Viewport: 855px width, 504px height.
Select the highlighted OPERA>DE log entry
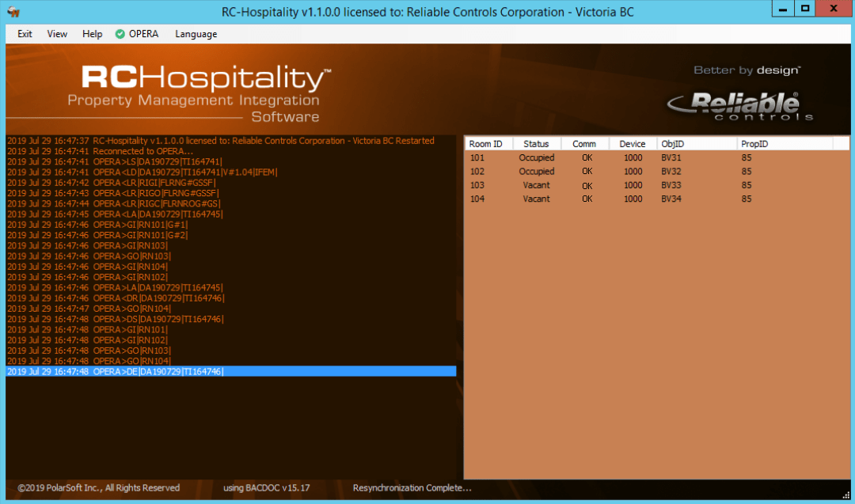click(x=230, y=372)
